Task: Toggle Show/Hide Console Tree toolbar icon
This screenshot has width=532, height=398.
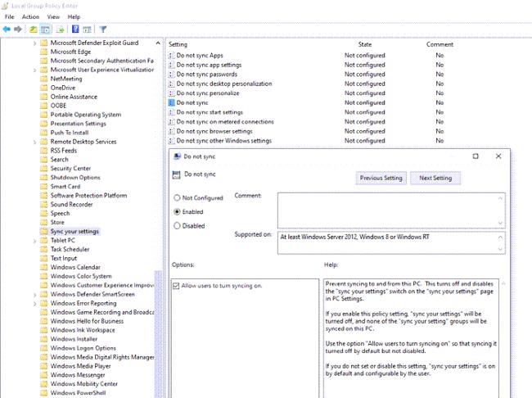Action: [45, 29]
